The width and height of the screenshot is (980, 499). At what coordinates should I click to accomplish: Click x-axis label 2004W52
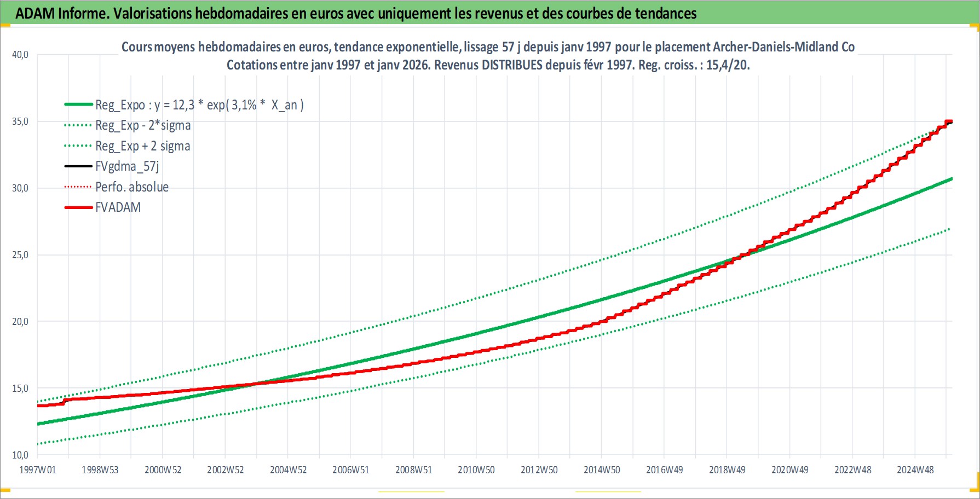click(x=289, y=470)
